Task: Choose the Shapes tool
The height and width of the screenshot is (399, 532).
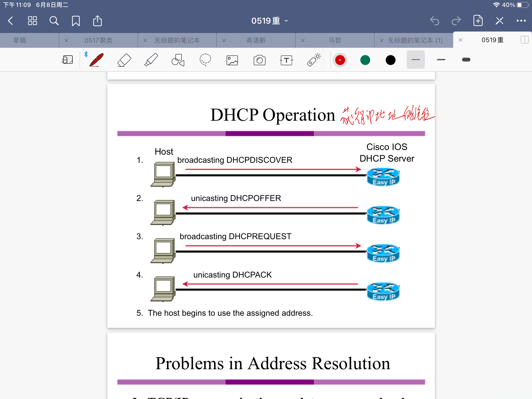Action: (x=178, y=60)
